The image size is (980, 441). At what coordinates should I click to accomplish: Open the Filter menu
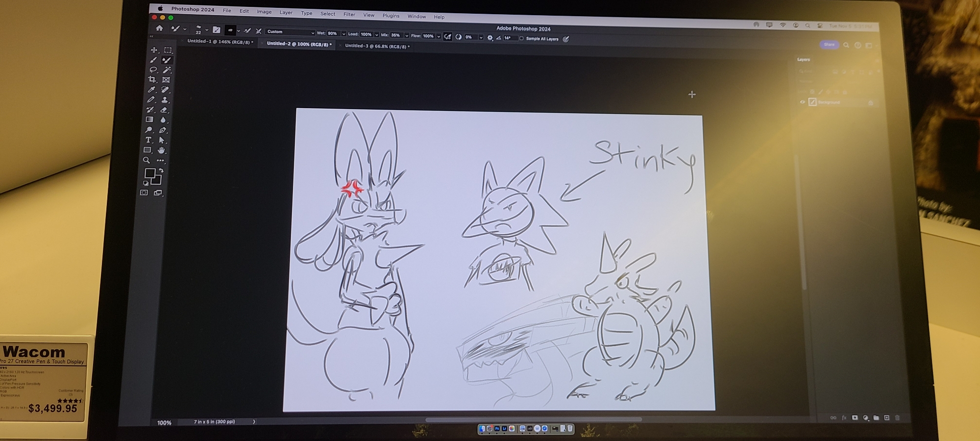[349, 14]
